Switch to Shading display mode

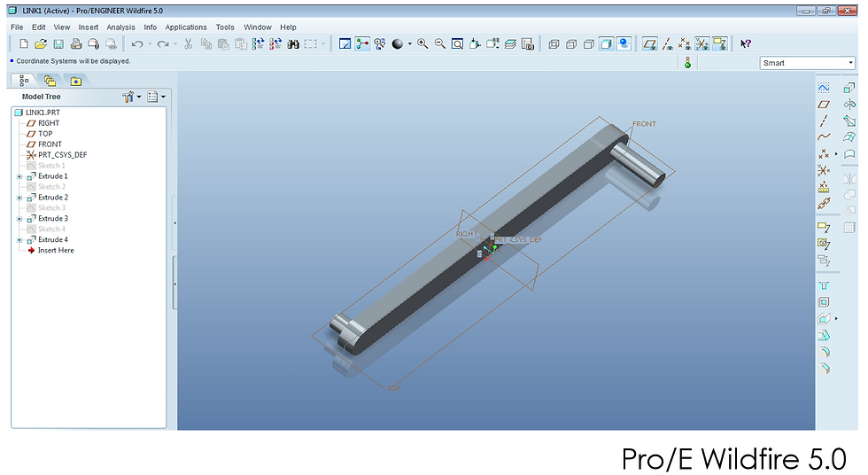[606, 43]
